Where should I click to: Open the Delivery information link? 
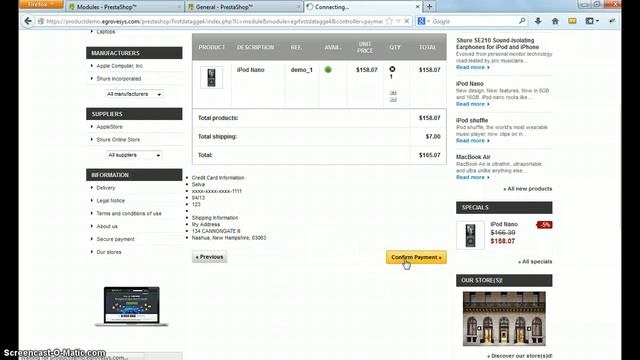106,188
